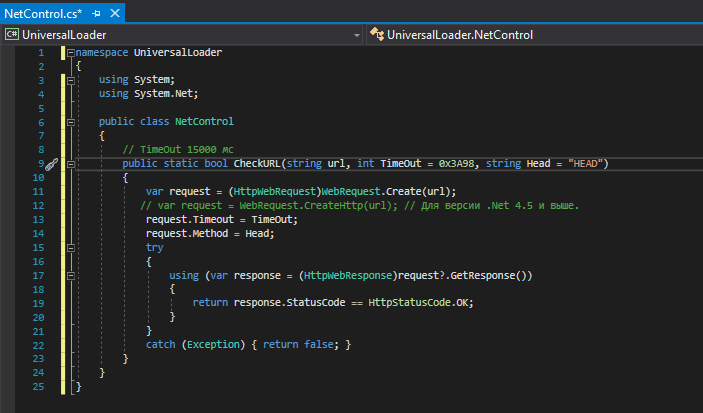This screenshot has width=703, height=413.
Task: Click the C# project icon beside UniversalLoader
Action: pos(12,34)
